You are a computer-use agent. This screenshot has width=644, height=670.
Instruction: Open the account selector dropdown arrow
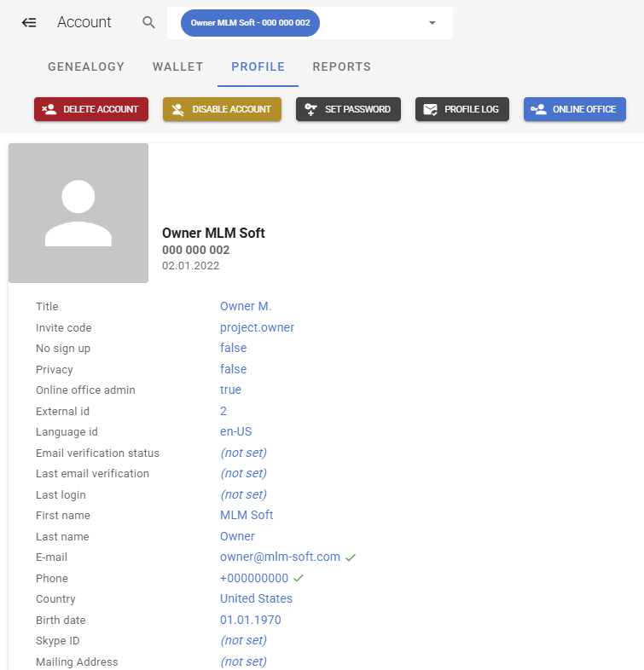tap(432, 23)
